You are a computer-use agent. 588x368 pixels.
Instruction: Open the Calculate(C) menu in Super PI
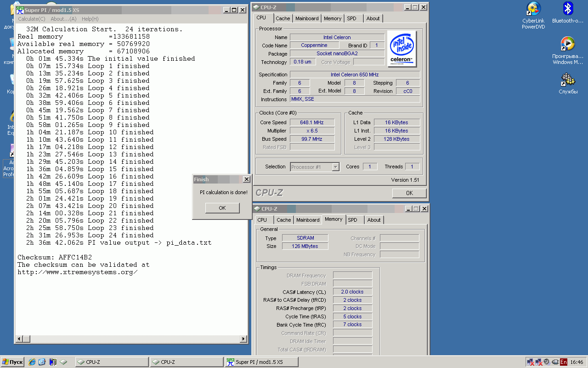click(32, 19)
